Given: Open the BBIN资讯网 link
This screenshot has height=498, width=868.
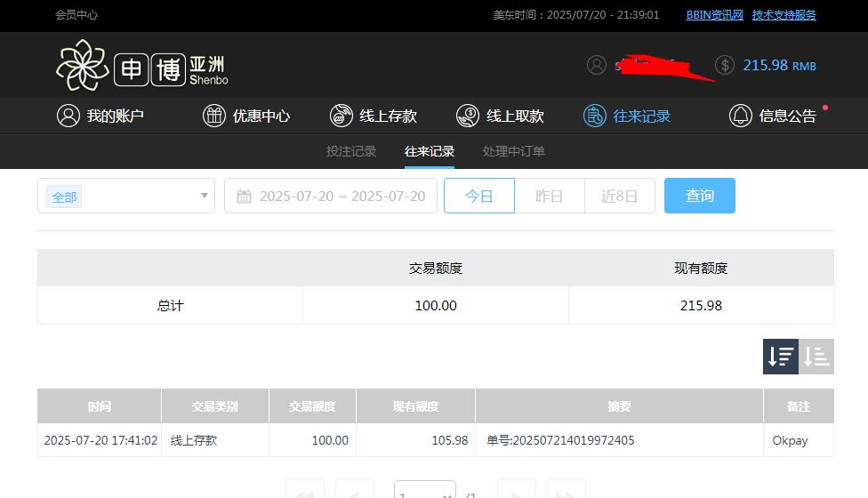Looking at the screenshot, I should click(715, 15).
